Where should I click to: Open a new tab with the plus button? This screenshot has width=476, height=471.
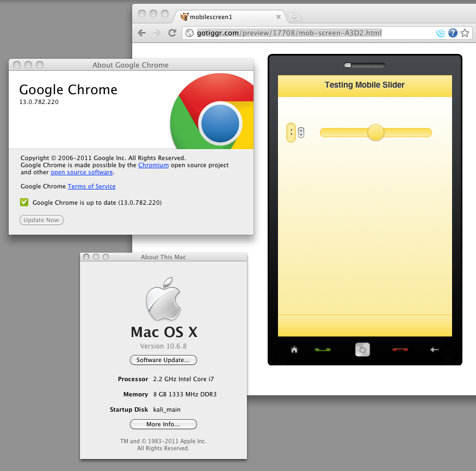[294, 17]
